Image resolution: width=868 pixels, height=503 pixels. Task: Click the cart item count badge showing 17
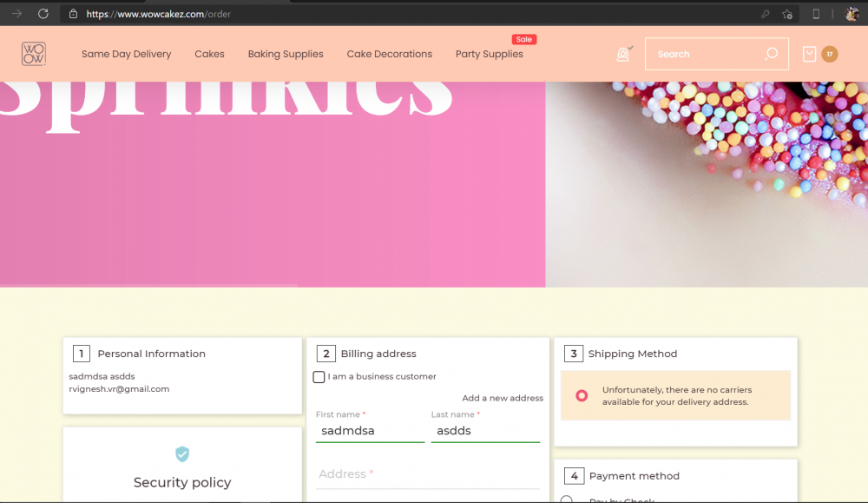pos(830,54)
